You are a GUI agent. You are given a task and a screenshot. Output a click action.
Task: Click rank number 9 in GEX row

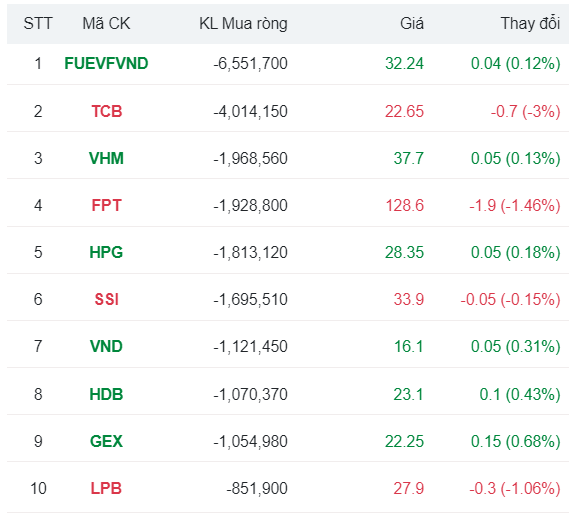tap(38, 441)
